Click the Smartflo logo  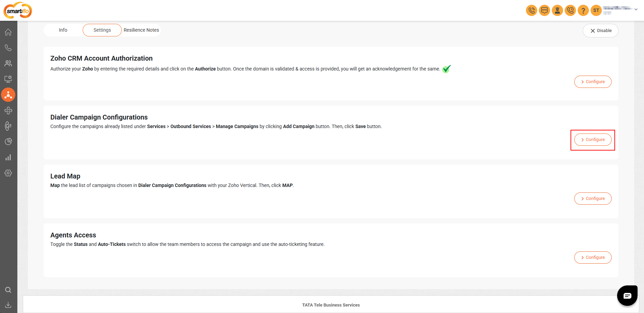(x=18, y=10)
